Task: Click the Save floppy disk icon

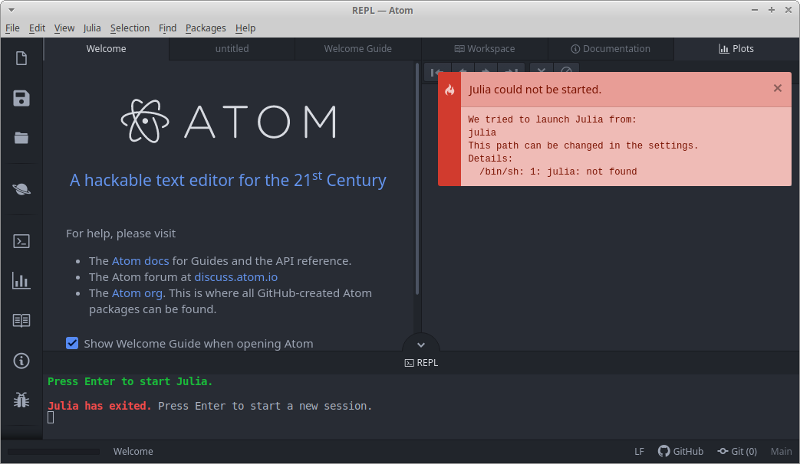Action: click(x=21, y=98)
